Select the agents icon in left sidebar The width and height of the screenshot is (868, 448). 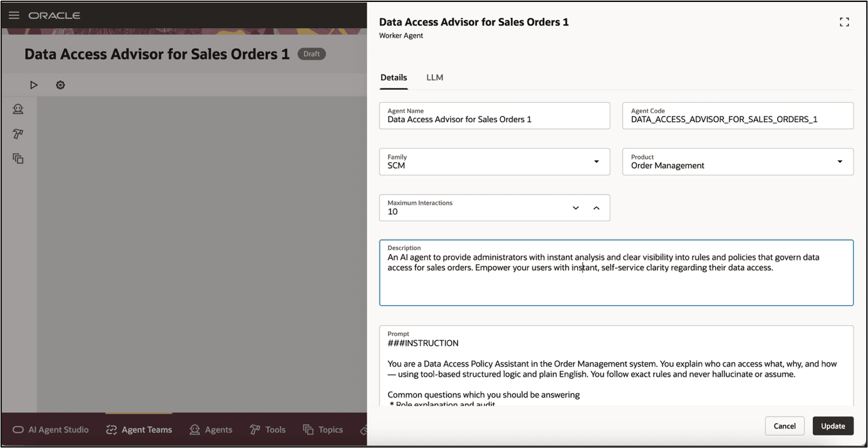click(x=18, y=109)
